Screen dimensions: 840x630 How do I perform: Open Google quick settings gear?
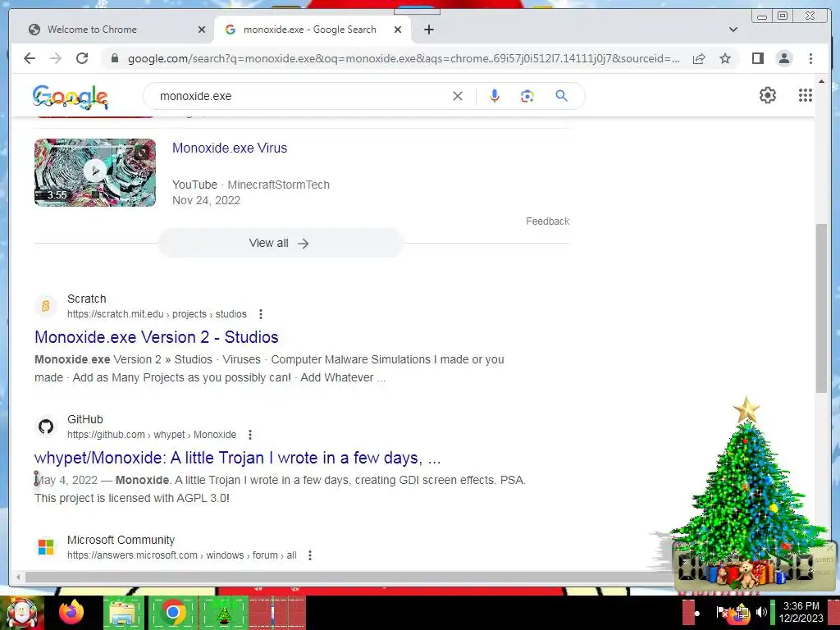768,95
